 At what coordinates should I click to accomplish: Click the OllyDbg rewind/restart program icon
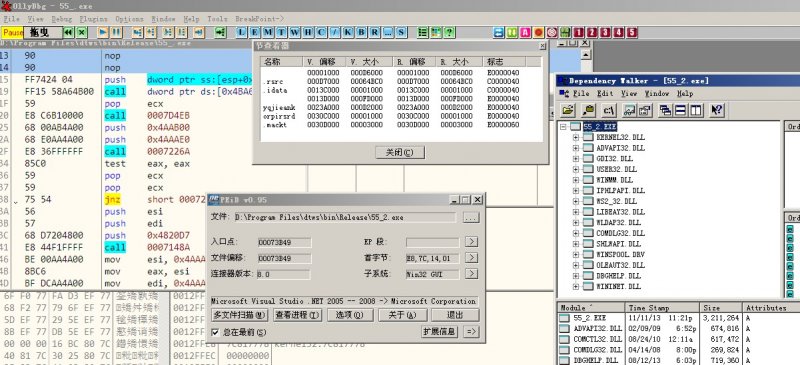[68, 33]
